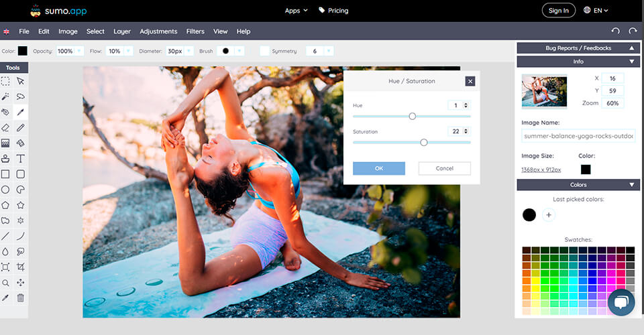Click the Undo arrow icon
This screenshot has height=335, width=644.
tap(615, 31)
